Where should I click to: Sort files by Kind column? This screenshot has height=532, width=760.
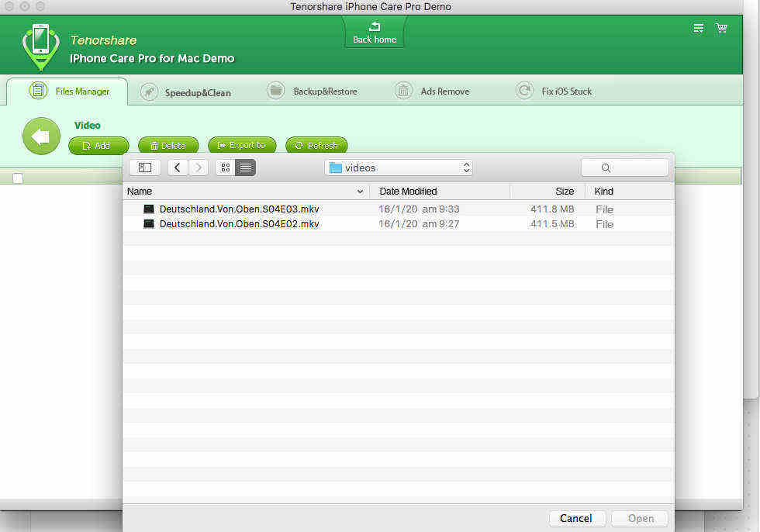point(630,192)
